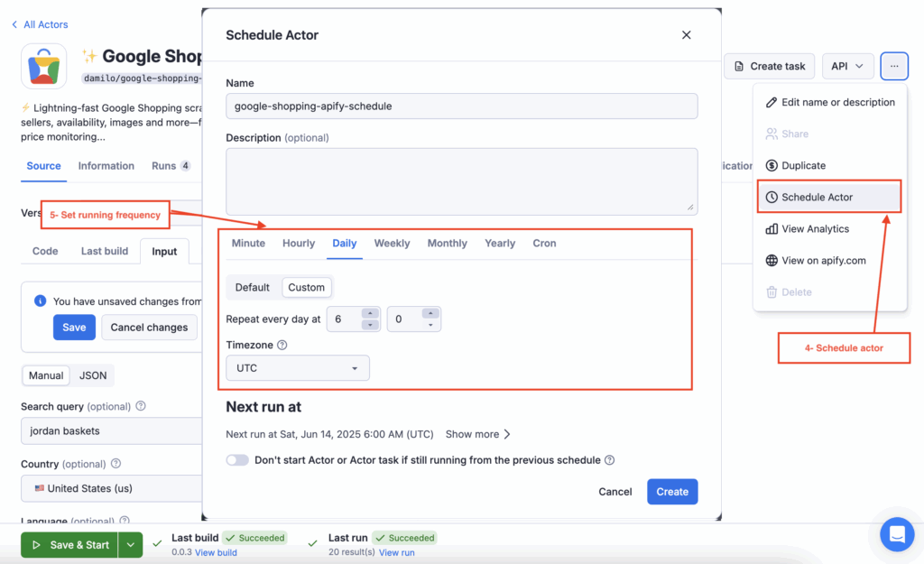Expand Show more next run times
Screen dimensions: 924x564
point(478,434)
